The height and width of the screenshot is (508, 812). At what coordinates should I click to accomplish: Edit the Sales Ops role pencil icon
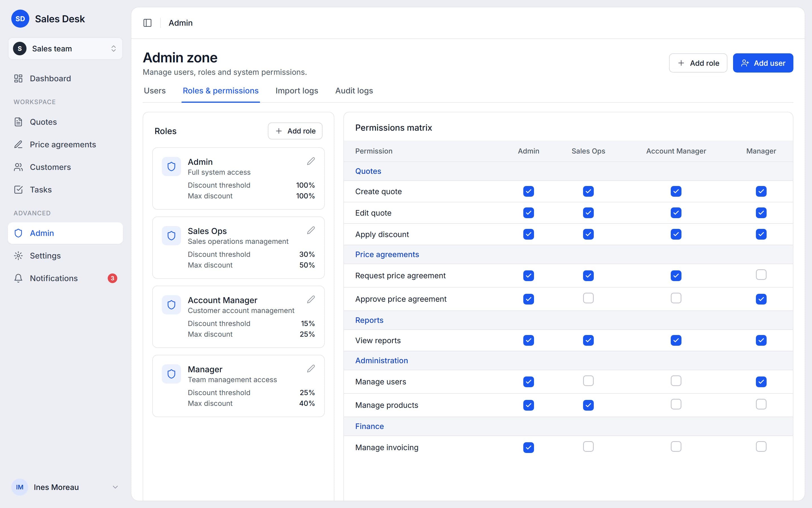click(311, 231)
